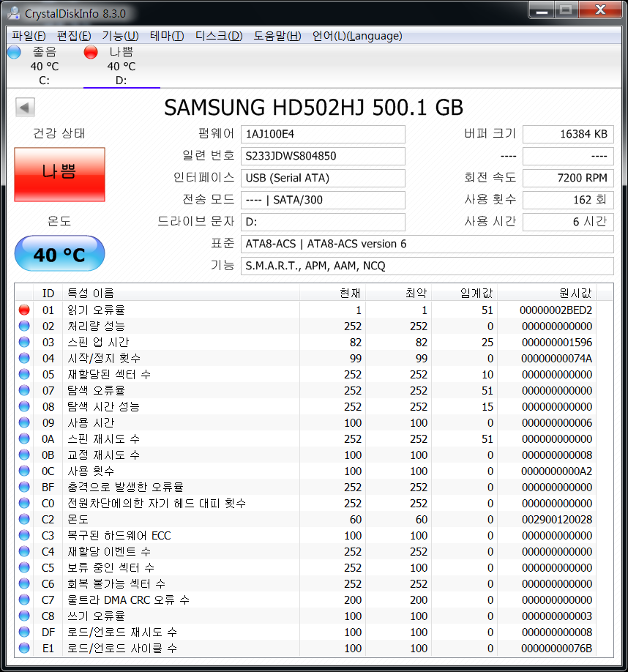Select the D: drive tab
628x672 pixels.
(121, 66)
